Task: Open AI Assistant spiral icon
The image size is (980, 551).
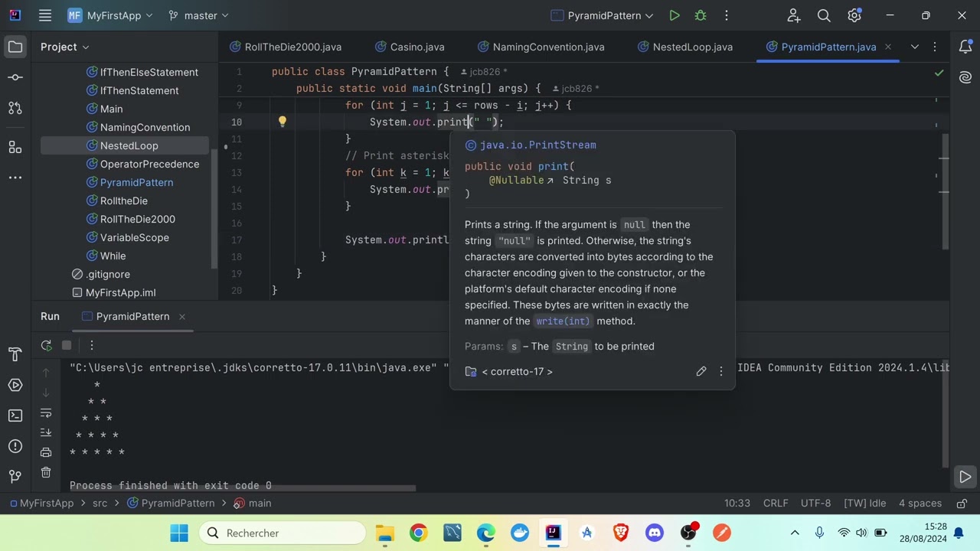Action: pyautogui.click(x=965, y=77)
